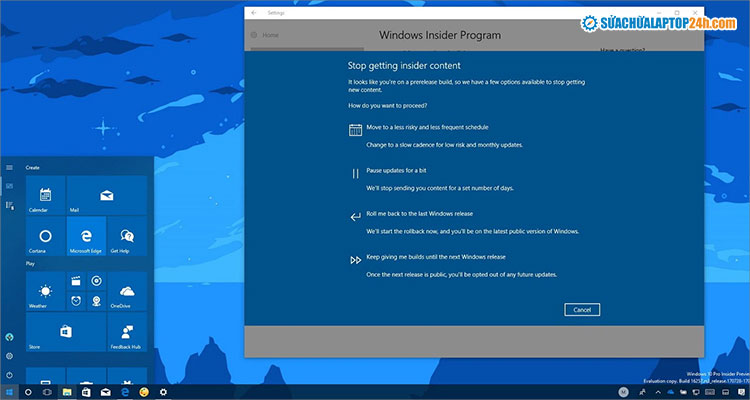
Task: Click the Play group heading in Start
Action: 30,264
